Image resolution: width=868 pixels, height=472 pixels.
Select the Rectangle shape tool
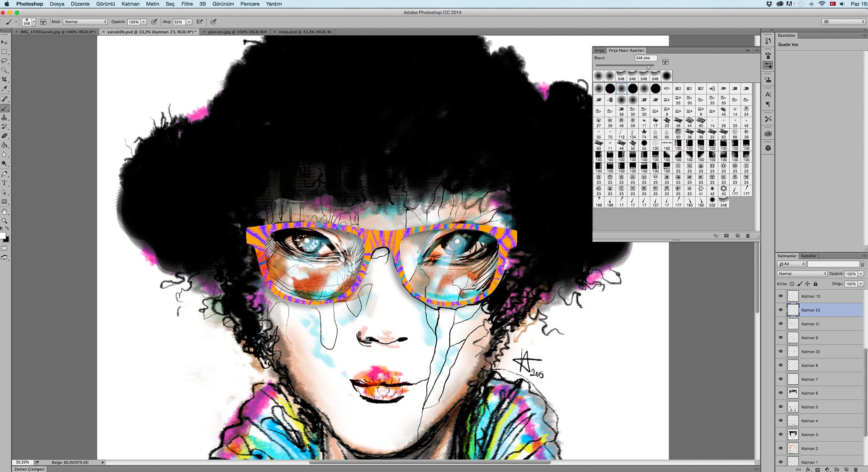(5, 202)
